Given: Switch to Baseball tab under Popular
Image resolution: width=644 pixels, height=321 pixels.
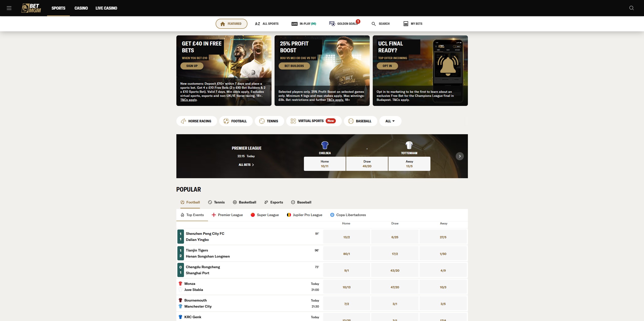Looking at the screenshot, I should [x=301, y=202].
